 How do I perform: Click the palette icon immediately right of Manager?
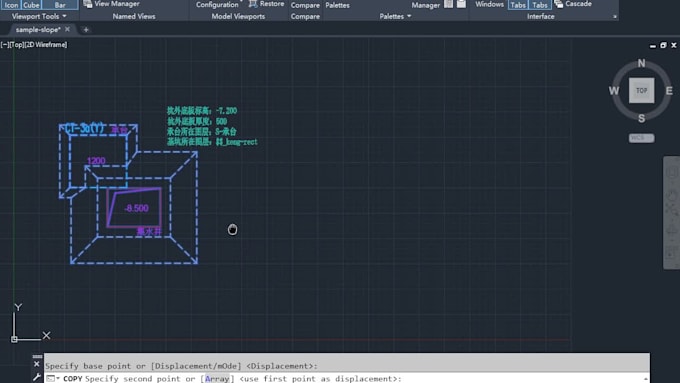(x=449, y=4)
